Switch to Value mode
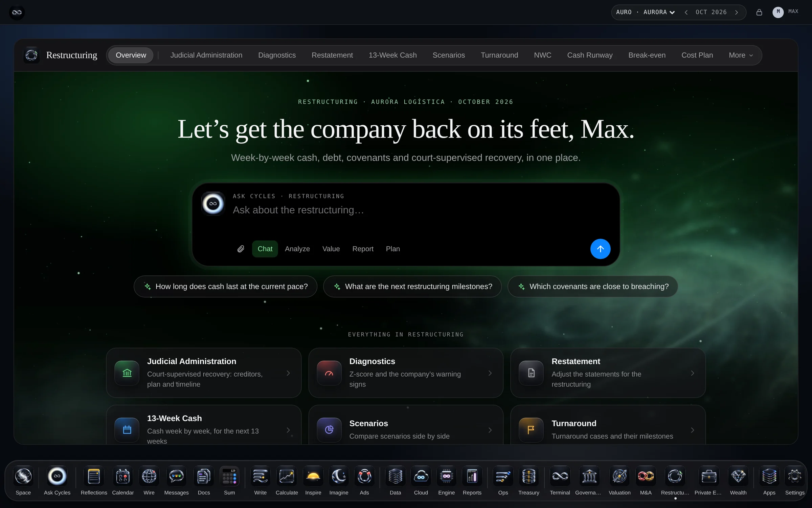 331,249
